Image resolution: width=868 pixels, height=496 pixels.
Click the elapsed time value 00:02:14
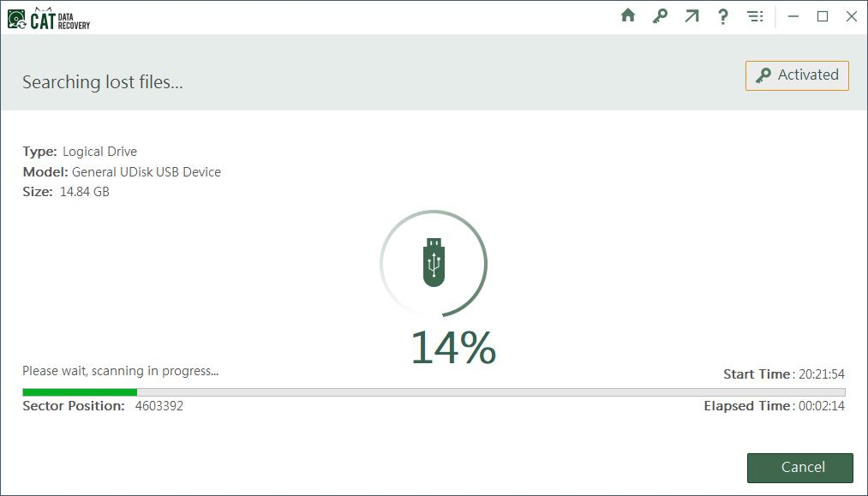point(821,406)
